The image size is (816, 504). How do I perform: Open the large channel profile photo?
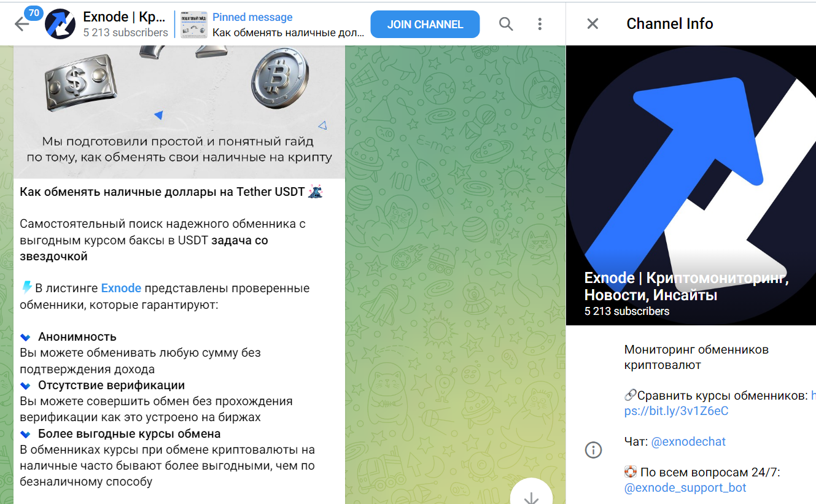pyautogui.click(x=691, y=185)
